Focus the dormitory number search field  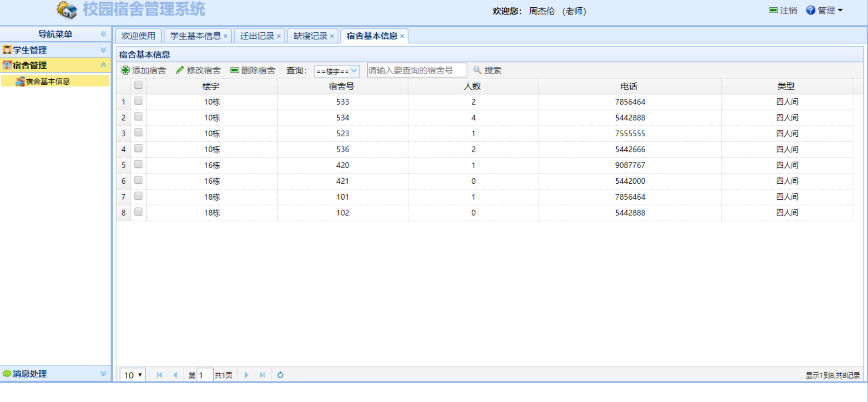(417, 70)
